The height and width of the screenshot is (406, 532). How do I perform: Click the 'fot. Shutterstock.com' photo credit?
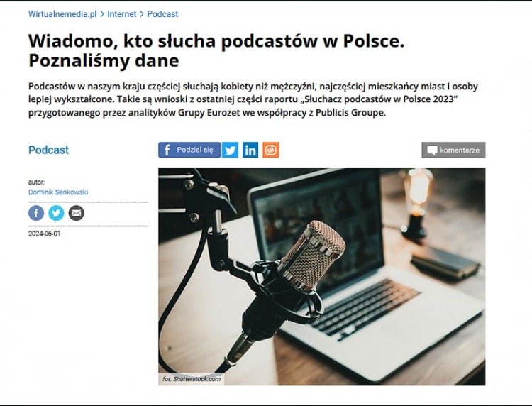click(192, 379)
